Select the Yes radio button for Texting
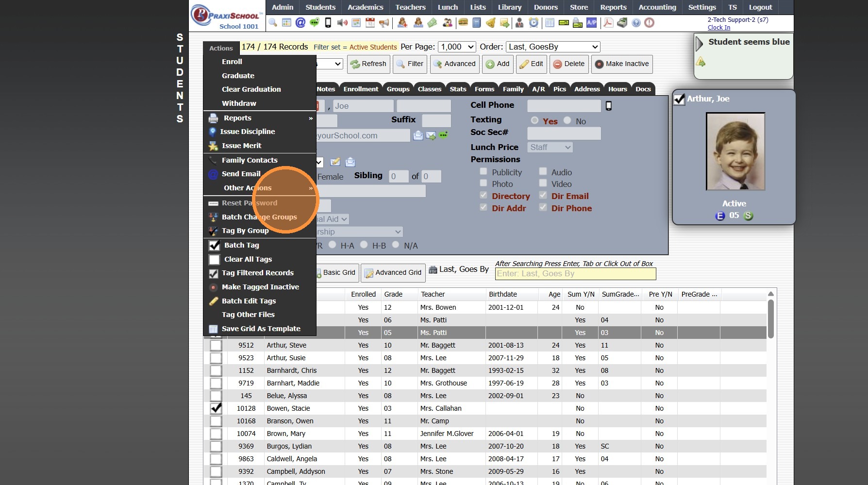This screenshot has width=868, height=485. [x=534, y=120]
